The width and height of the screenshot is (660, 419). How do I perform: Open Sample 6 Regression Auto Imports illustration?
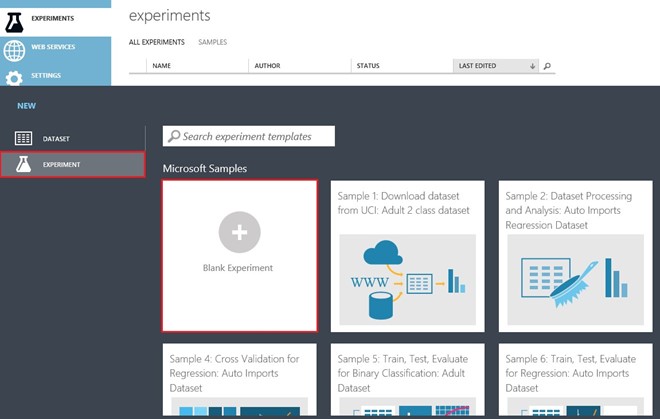pyautogui.click(x=575, y=406)
